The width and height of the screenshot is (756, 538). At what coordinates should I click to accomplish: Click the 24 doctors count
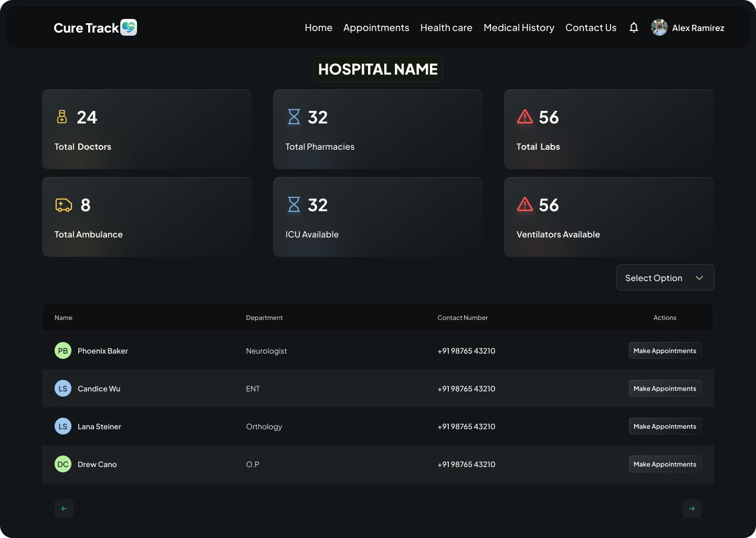tap(87, 117)
